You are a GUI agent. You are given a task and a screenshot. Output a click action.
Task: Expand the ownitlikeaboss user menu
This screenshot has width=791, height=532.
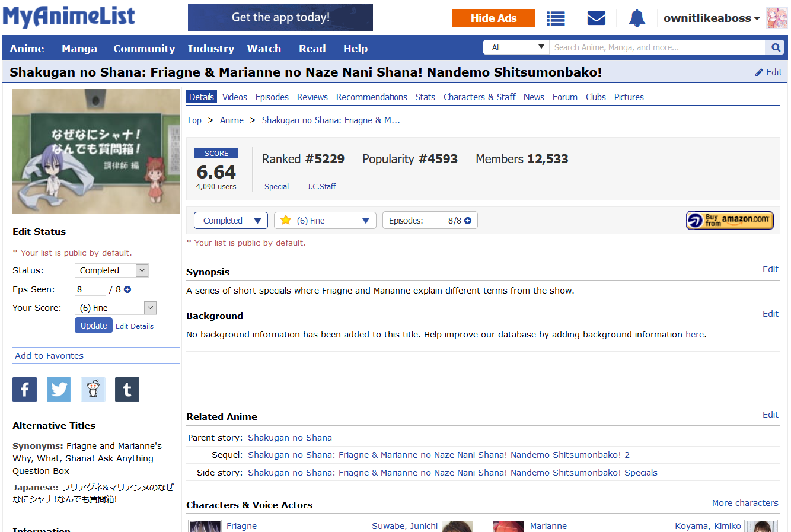[x=711, y=18]
